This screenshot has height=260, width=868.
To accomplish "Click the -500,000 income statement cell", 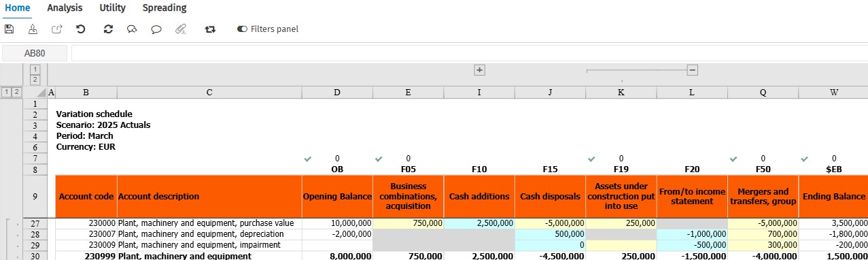I will point(692,244).
